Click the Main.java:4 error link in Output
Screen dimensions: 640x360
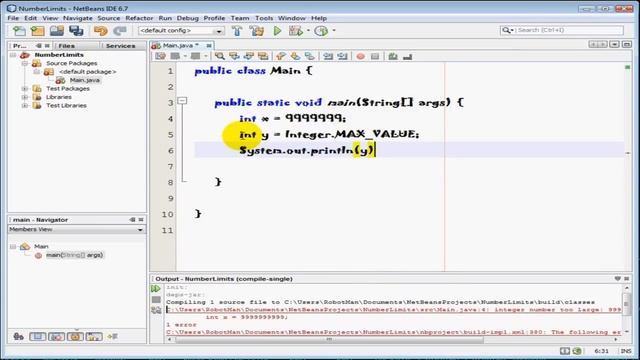(393, 310)
